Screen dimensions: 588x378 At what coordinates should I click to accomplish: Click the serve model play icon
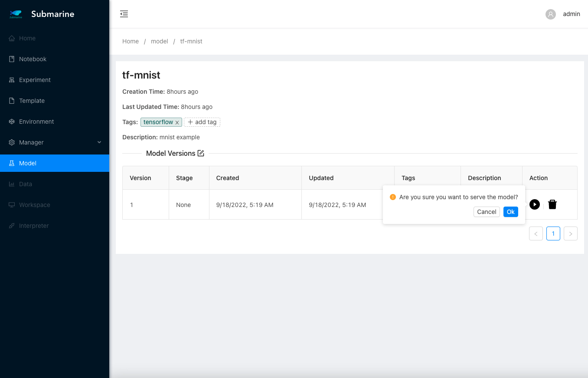pos(535,204)
